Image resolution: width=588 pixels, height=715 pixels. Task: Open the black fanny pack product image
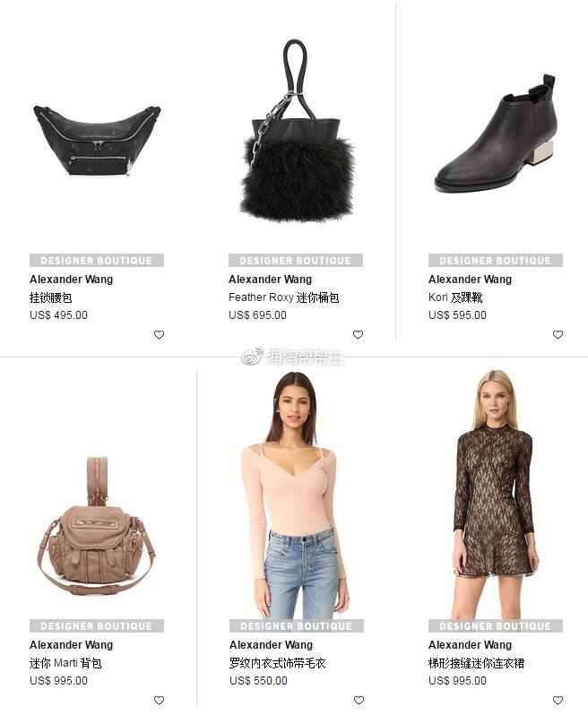point(97,141)
